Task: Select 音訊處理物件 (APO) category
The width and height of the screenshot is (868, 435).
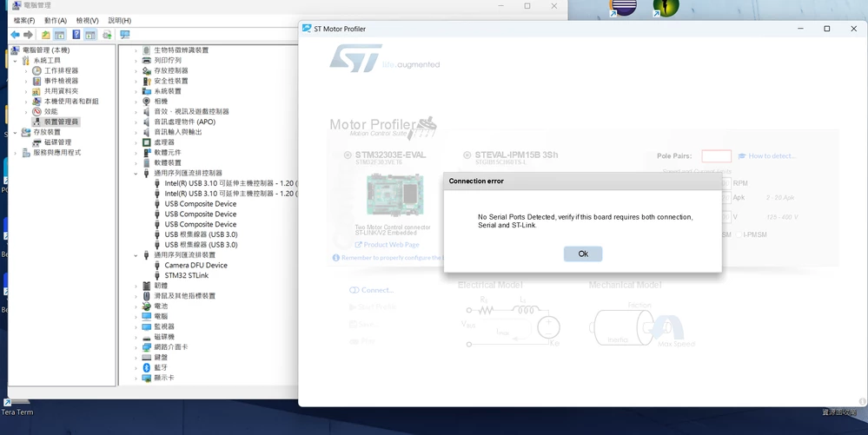Action: [185, 122]
